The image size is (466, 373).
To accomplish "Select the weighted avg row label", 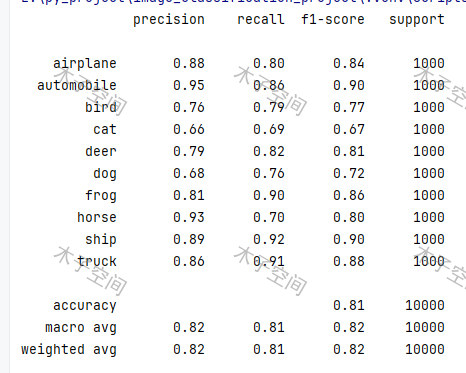I will point(69,350).
